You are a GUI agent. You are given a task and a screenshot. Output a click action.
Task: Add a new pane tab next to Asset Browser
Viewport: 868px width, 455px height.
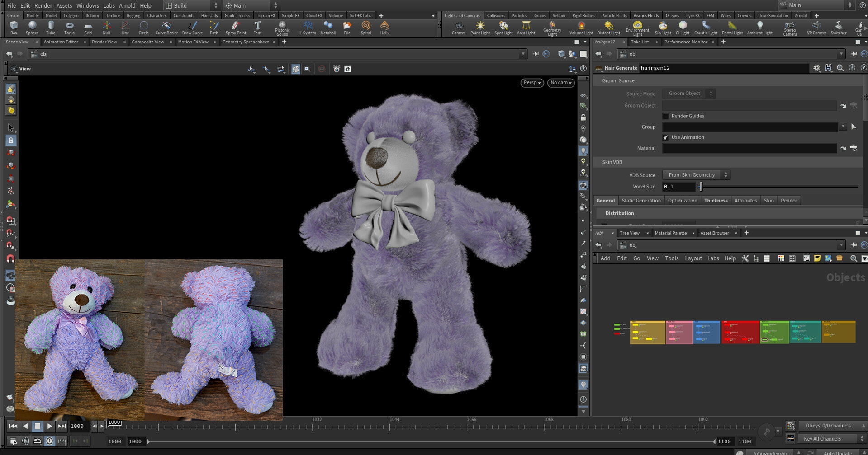(746, 233)
